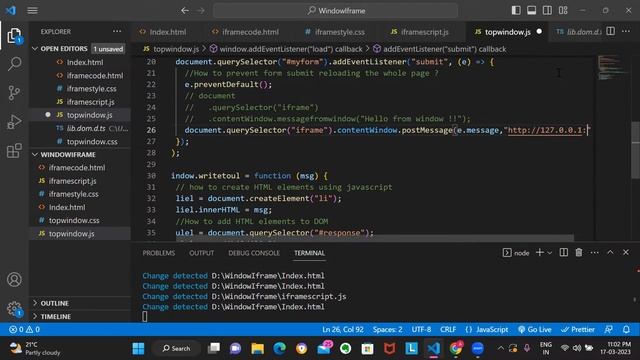Toggle bottom panel layout icon

pos(531,10)
